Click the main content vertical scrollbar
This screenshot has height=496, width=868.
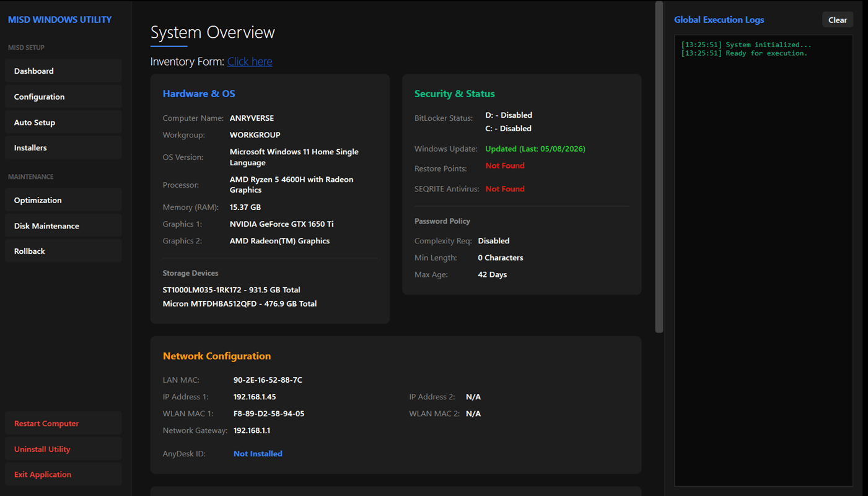pyautogui.click(x=659, y=167)
